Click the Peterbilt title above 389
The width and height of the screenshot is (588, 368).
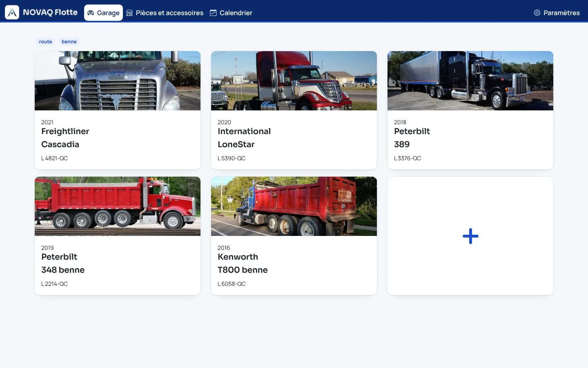[412, 131]
